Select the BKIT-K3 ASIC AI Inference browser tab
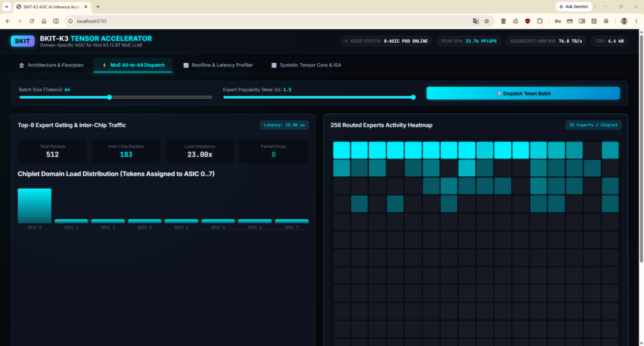644x346 pixels. [x=52, y=6]
